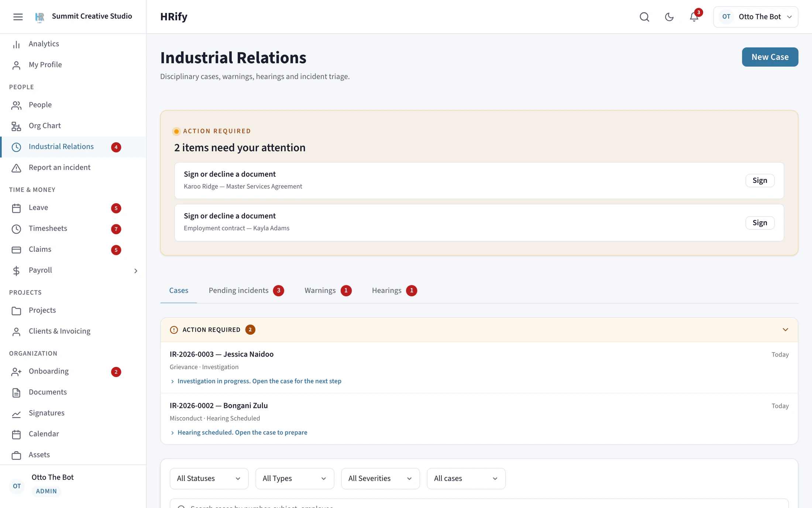The height and width of the screenshot is (508, 812).
Task: Click the Clients & Invoicing person icon
Action: pyautogui.click(x=16, y=331)
